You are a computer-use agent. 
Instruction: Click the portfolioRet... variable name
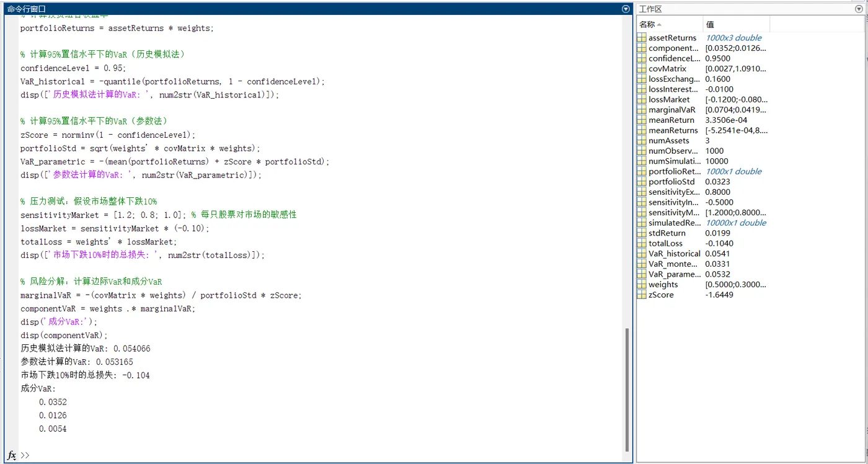(675, 171)
